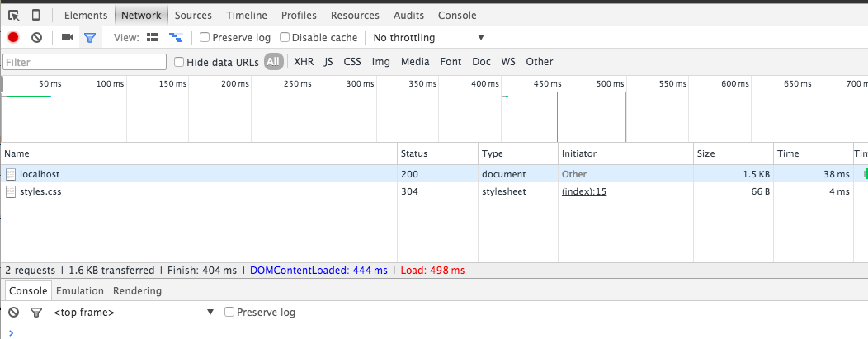Click into the Filter text field
868x339 pixels.
coord(85,62)
